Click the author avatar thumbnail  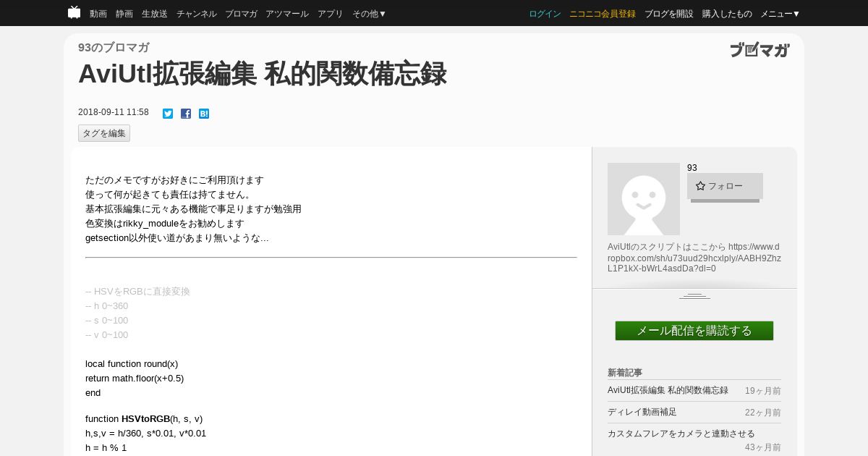[x=644, y=199]
